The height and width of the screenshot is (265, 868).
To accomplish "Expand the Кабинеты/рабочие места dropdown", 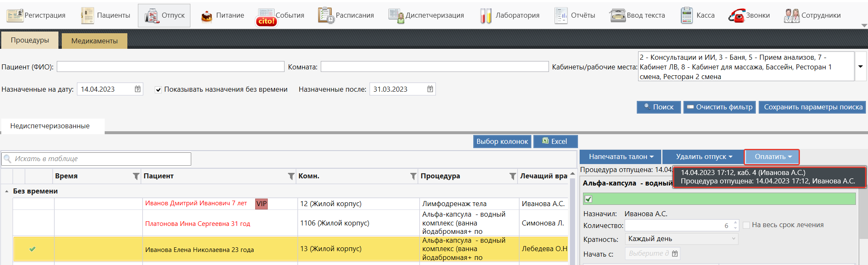I will [x=860, y=66].
